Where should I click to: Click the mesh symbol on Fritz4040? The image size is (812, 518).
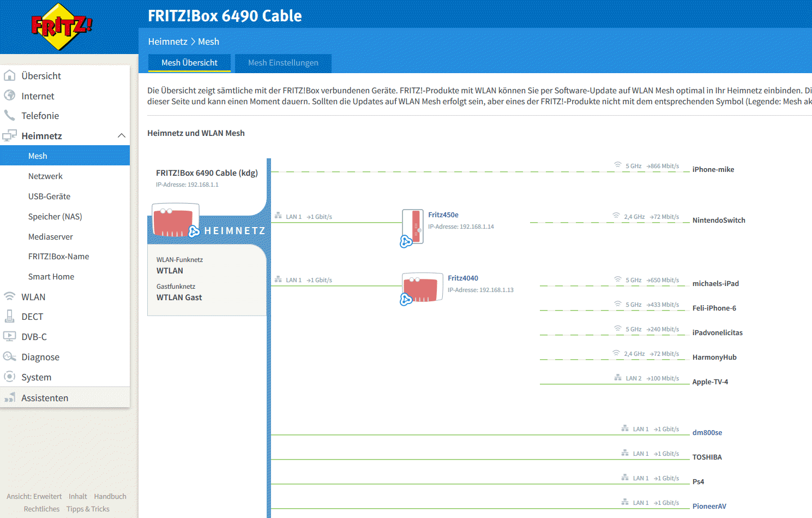coord(406,299)
